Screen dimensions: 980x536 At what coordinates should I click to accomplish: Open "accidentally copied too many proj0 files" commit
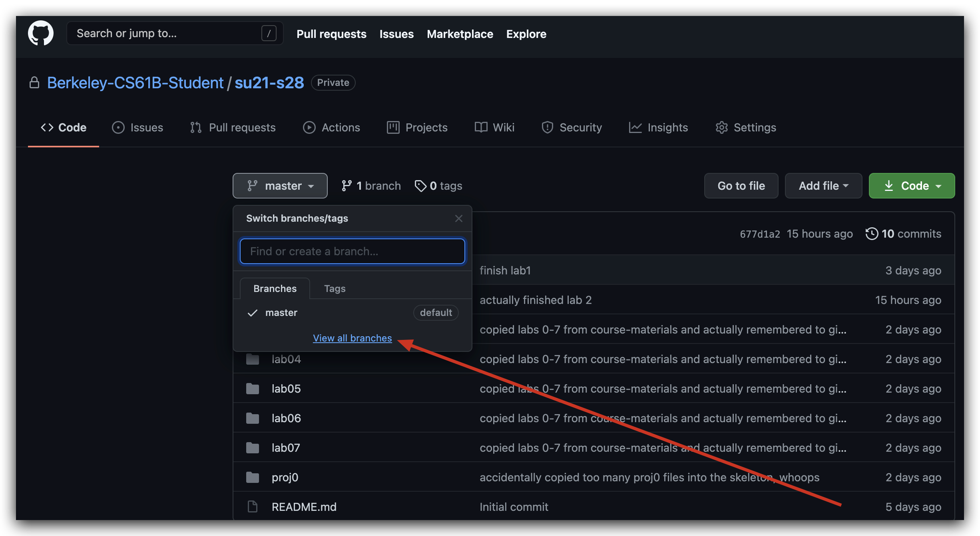649,477
